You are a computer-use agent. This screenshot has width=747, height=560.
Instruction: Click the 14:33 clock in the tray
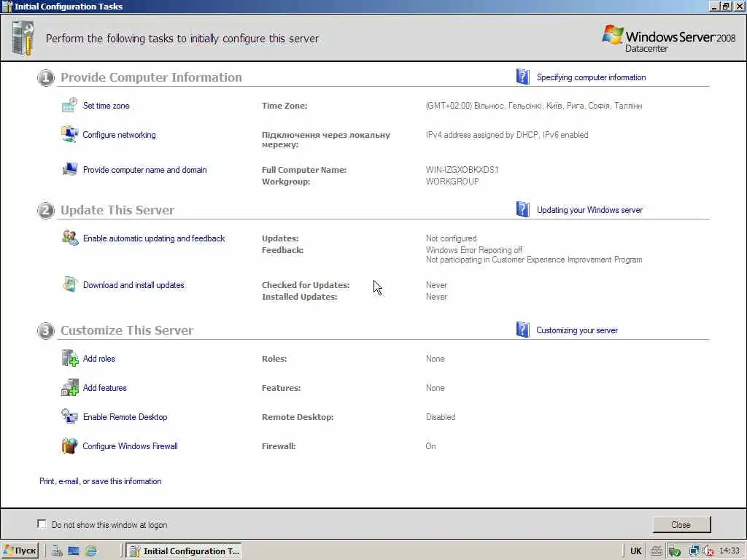[729, 551]
